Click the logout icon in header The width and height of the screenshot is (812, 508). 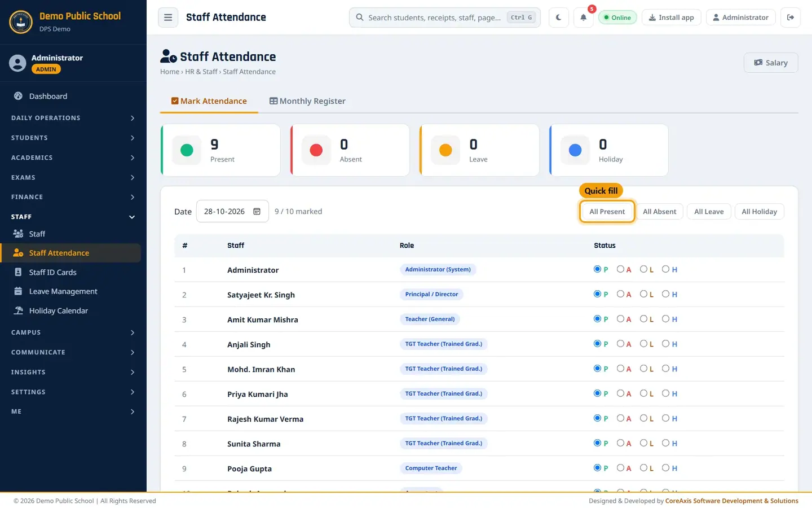coord(791,17)
